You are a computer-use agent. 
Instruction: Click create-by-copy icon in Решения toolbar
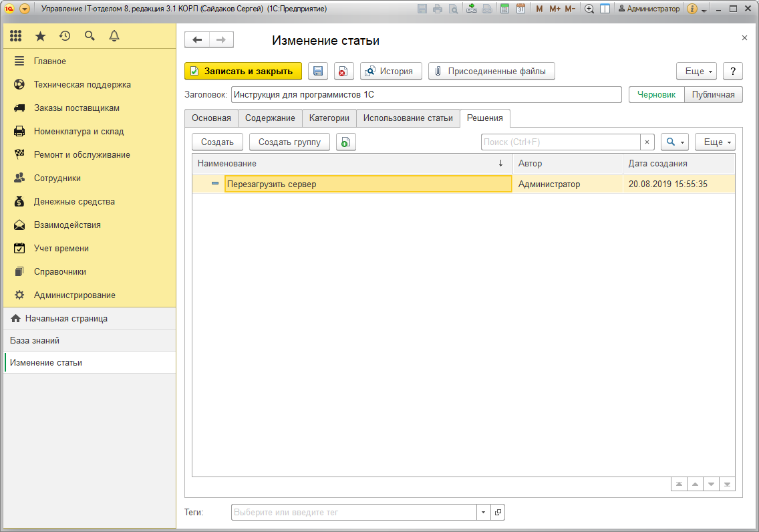pos(345,142)
